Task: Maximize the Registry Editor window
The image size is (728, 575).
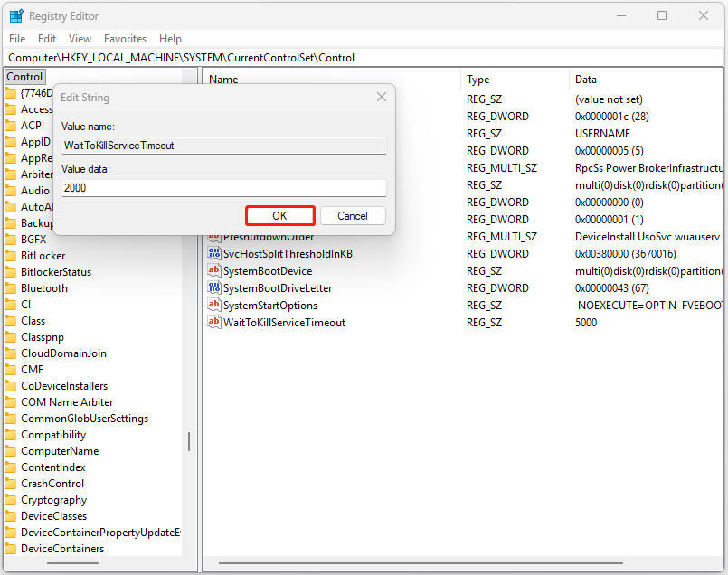Action: click(x=662, y=15)
